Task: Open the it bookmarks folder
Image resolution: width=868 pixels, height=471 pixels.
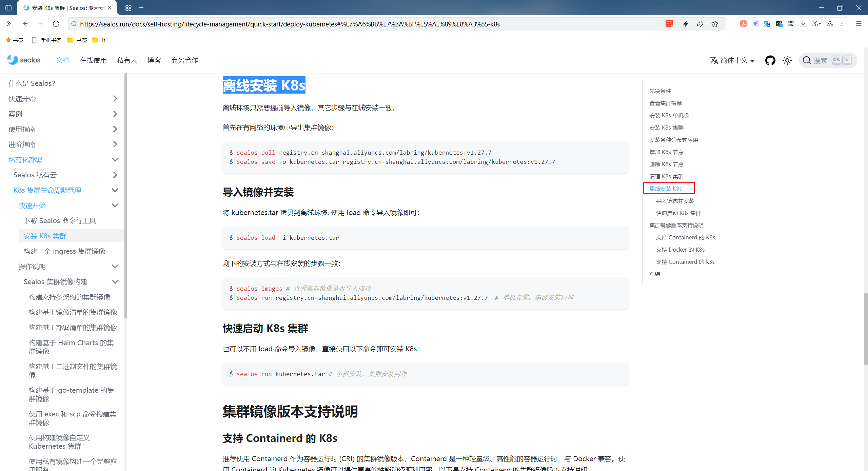Action: coord(99,40)
